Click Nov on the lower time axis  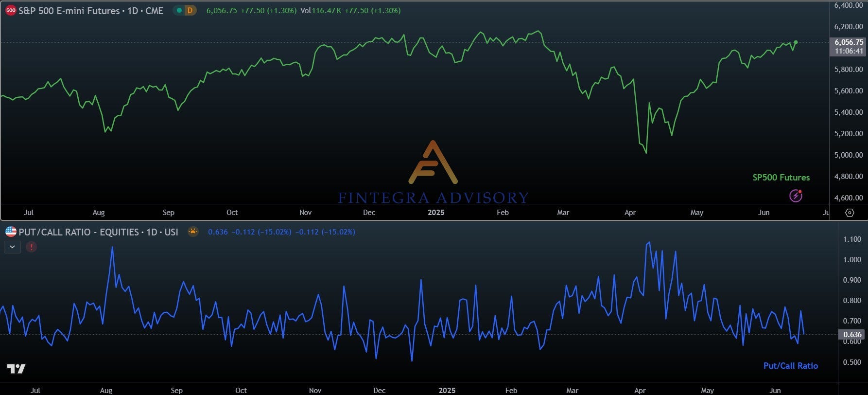[315, 390]
